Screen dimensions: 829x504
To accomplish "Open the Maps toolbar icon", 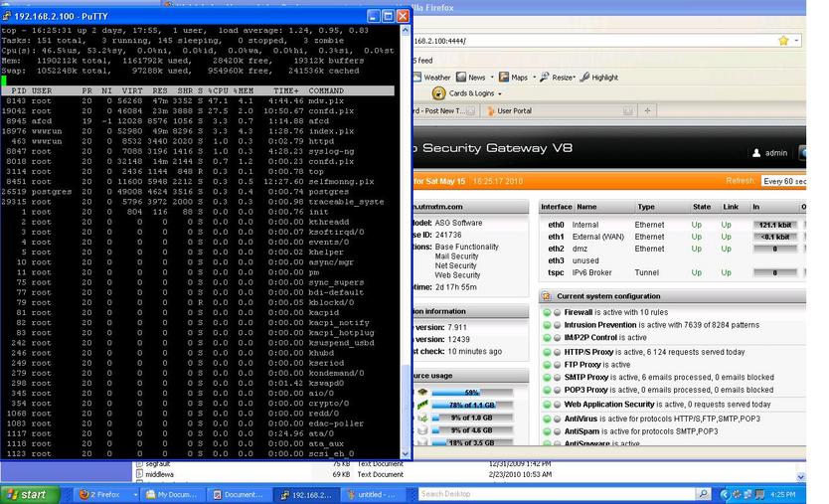I will tap(504, 78).
